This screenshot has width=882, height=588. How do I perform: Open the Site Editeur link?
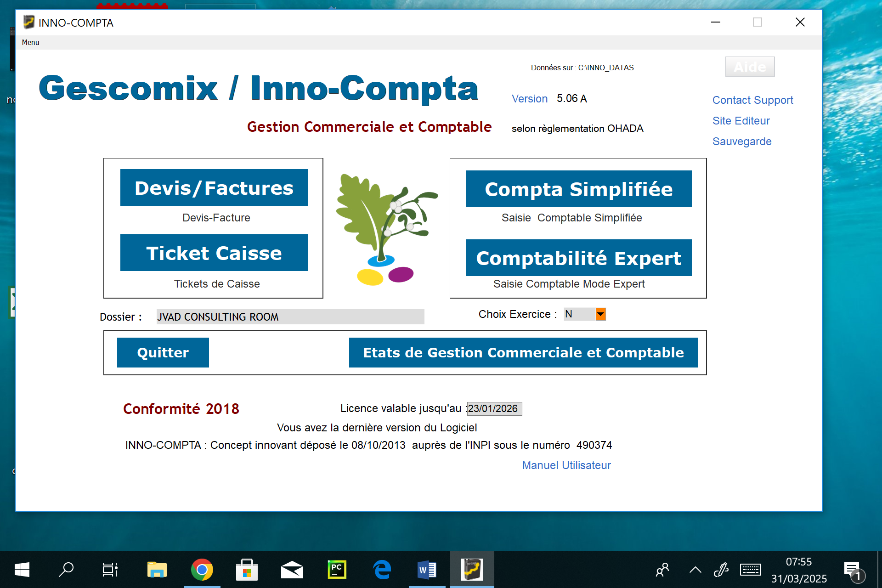click(x=741, y=121)
